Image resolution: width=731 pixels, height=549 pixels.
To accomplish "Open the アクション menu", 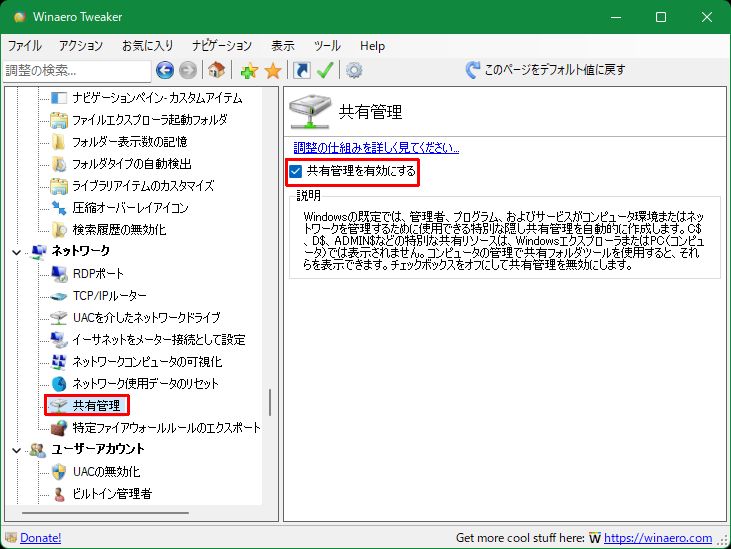I will (81, 46).
